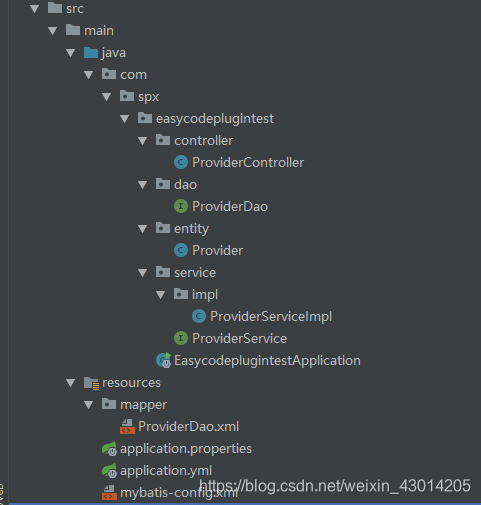The width and height of the screenshot is (481, 505).
Task: Select the src folder name
Action: click(75, 9)
